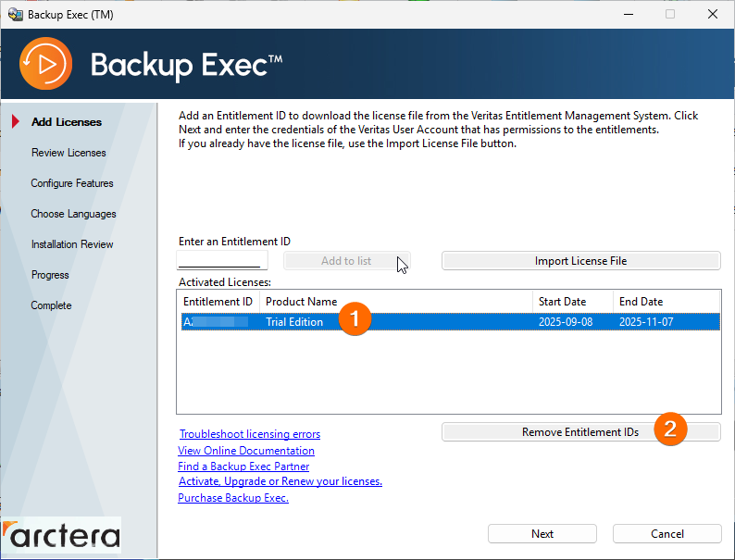
Task: Click the orange Backup Exec logo
Action: click(45, 64)
